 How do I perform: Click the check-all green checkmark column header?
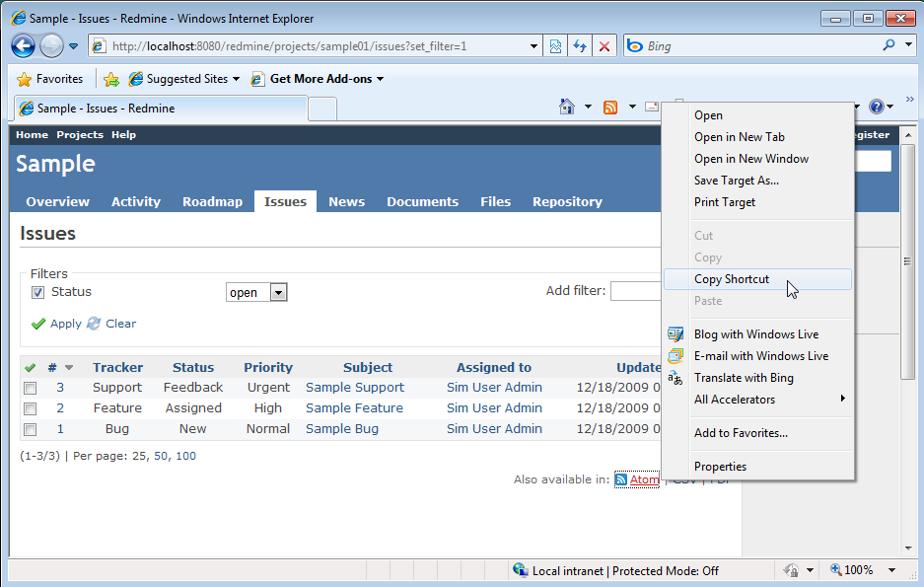tap(30, 368)
